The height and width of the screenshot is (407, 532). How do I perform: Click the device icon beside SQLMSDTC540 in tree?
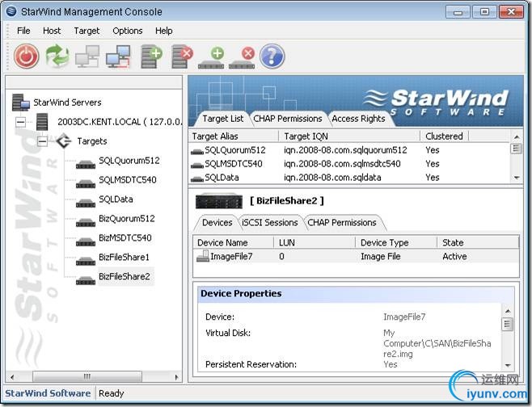(x=86, y=183)
